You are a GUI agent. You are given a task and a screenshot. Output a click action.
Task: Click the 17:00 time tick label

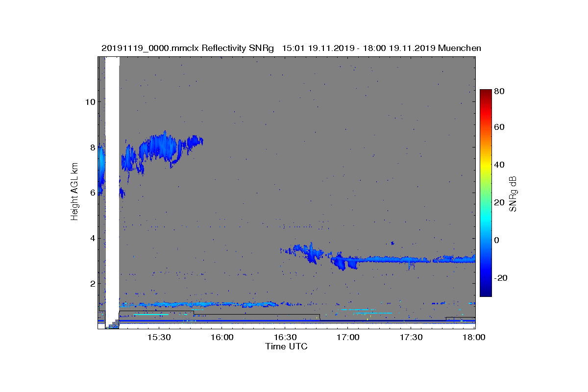(x=348, y=337)
